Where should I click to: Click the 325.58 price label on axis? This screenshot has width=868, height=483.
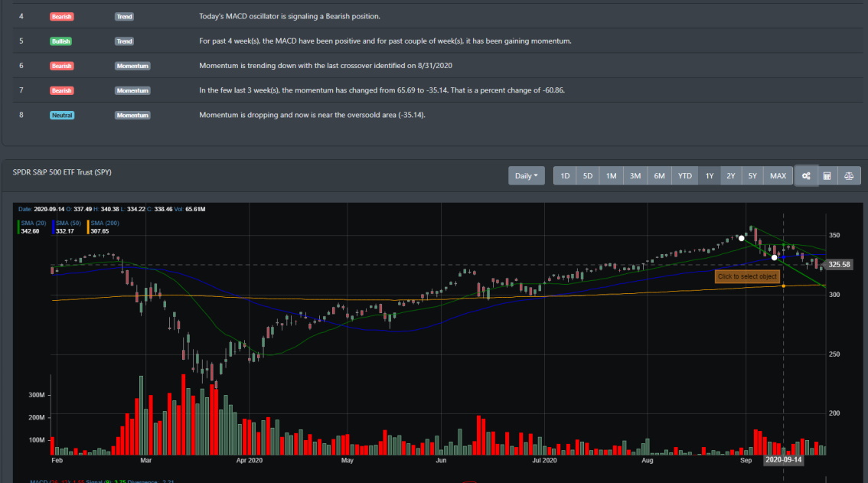pyautogui.click(x=839, y=265)
